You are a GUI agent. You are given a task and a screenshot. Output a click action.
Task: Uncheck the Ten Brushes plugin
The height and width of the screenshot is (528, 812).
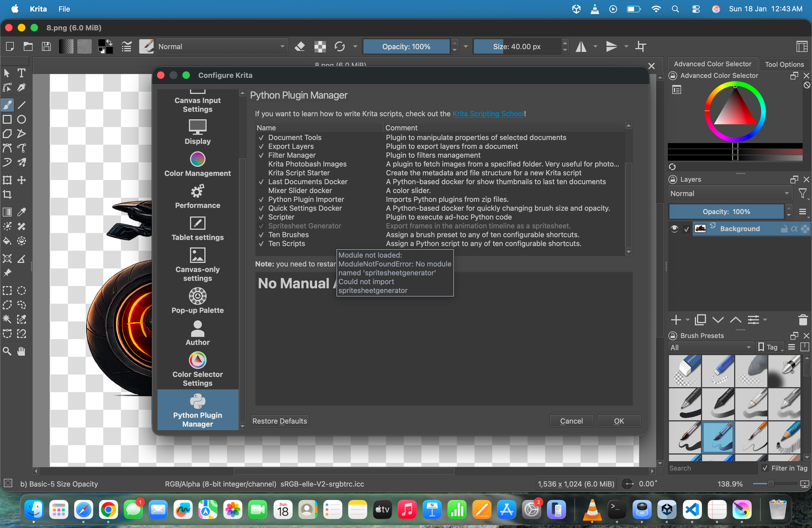click(x=261, y=235)
